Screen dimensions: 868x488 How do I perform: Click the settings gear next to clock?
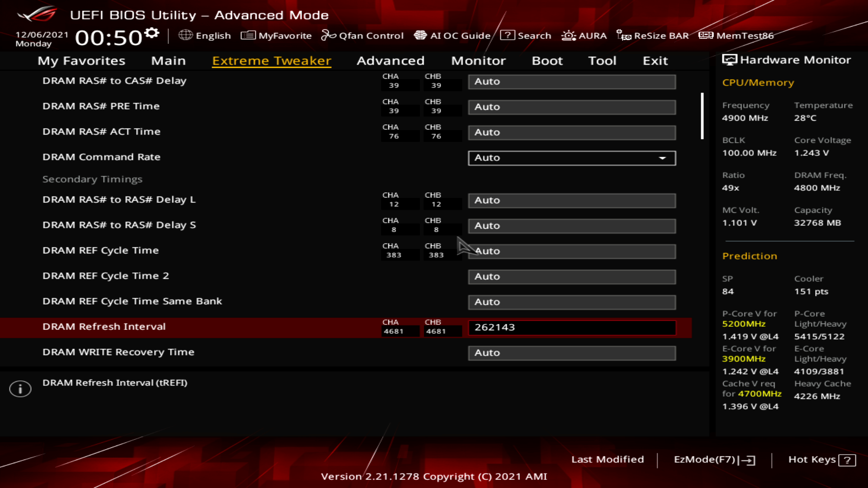point(152,33)
